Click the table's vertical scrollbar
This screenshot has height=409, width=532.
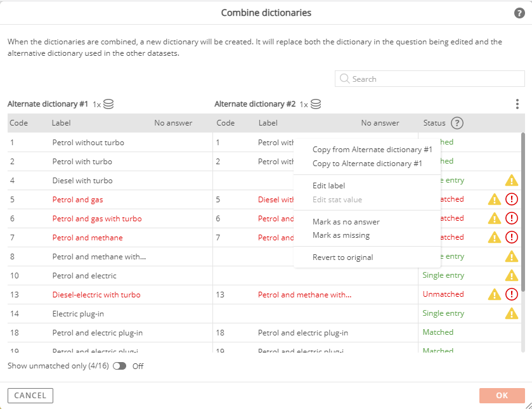click(523, 212)
